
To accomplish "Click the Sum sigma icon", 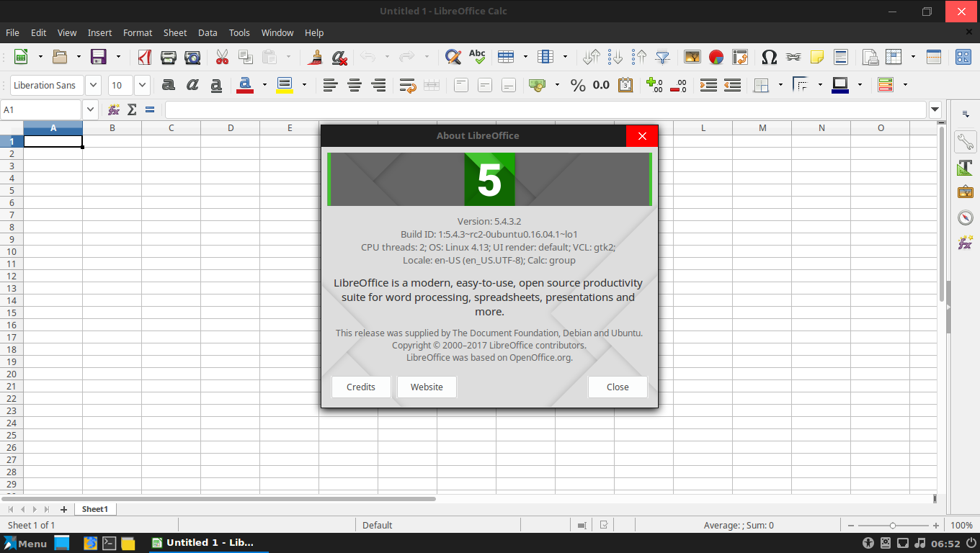I will [132, 109].
